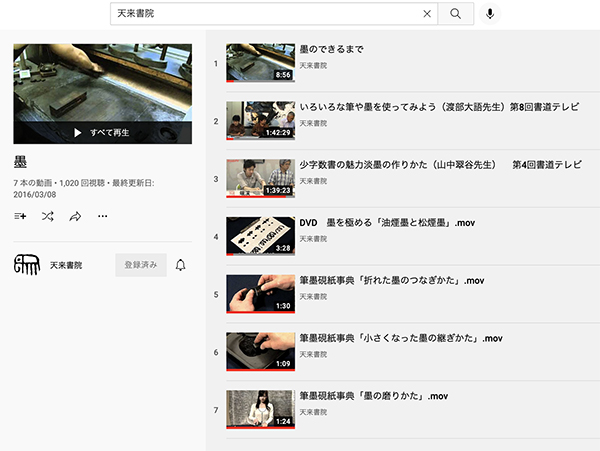Open 墨の磨りかた video in playlist
600x451 pixels.
[x=378, y=396]
